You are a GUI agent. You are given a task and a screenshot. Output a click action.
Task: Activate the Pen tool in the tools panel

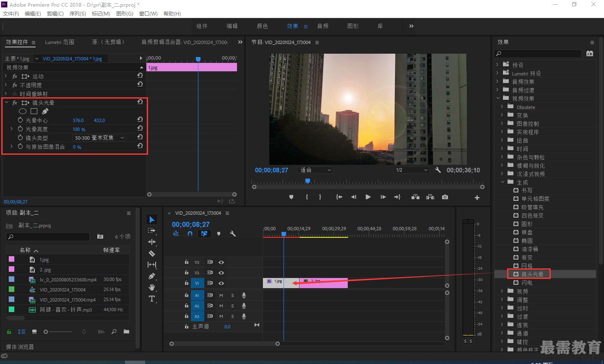coord(152,276)
